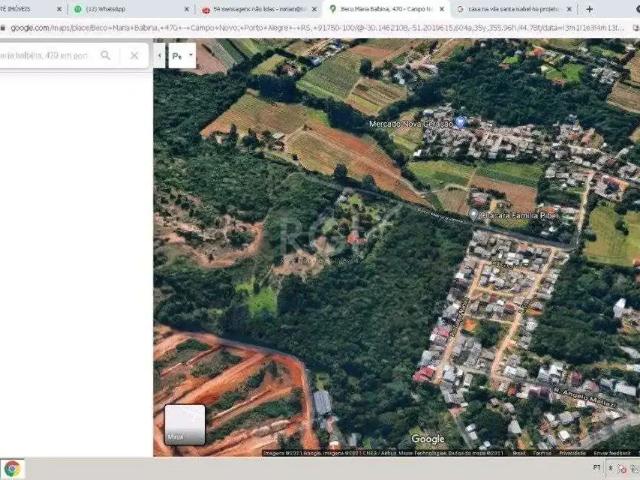The image size is (640, 480).
Task: Click the Bluetooth icon in system tray
Action: 611,468
